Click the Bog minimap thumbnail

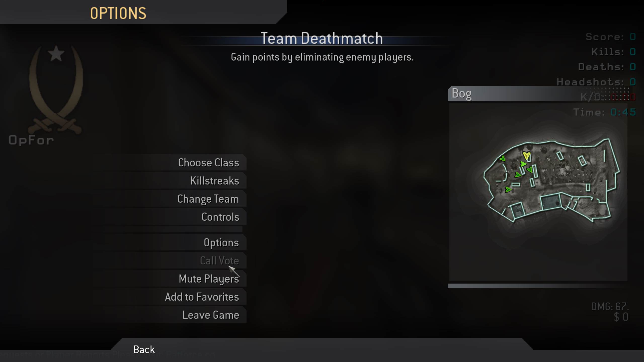(538, 192)
